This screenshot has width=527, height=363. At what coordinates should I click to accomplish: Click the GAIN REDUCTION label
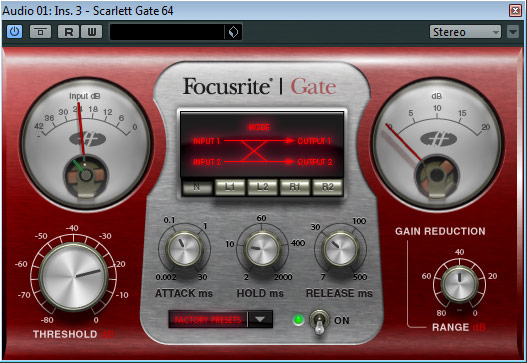(x=440, y=231)
